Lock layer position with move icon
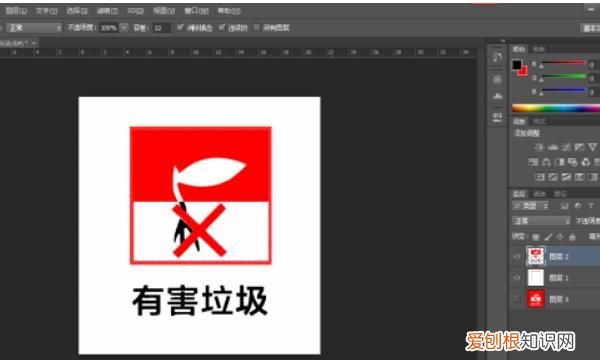600x360 pixels. tap(560, 237)
